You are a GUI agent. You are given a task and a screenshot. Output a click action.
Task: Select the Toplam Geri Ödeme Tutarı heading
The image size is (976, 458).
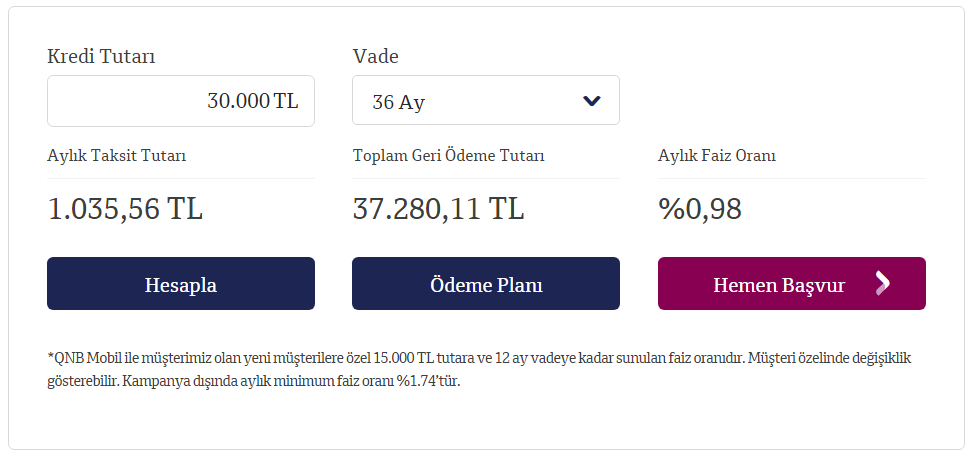click(x=448, y=156)
